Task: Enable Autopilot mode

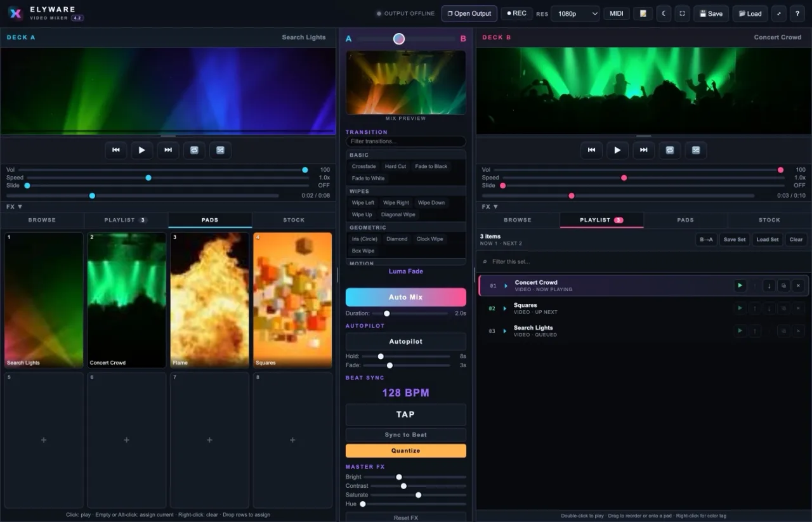Action: tap(406, 341)
